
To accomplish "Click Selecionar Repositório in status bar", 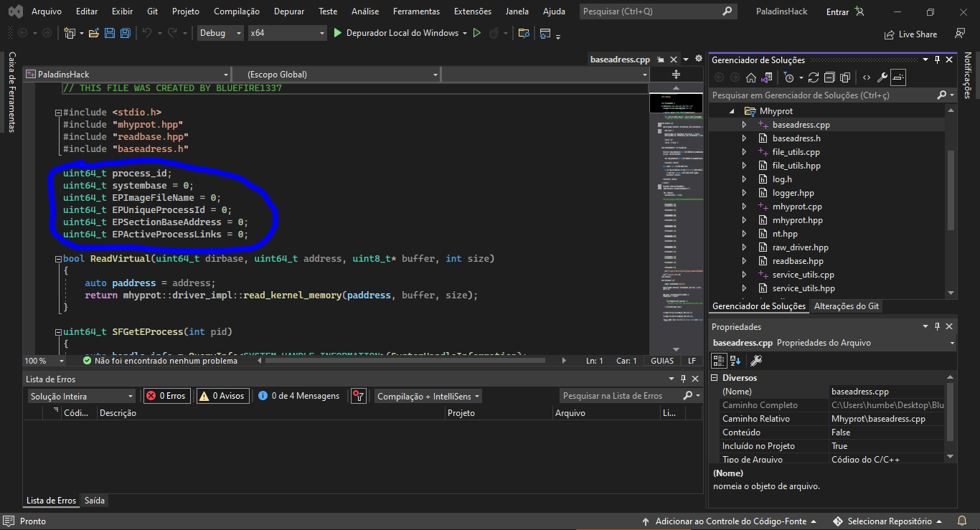I will point(889,521).
